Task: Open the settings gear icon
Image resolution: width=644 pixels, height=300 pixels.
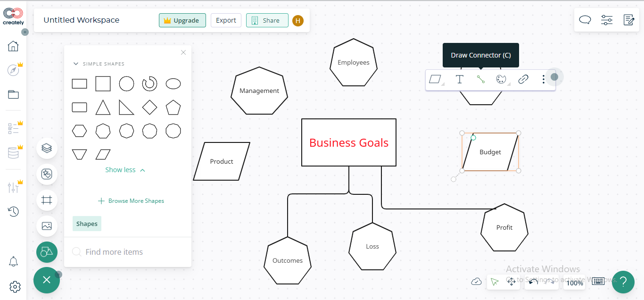Action: pos(15,286)
